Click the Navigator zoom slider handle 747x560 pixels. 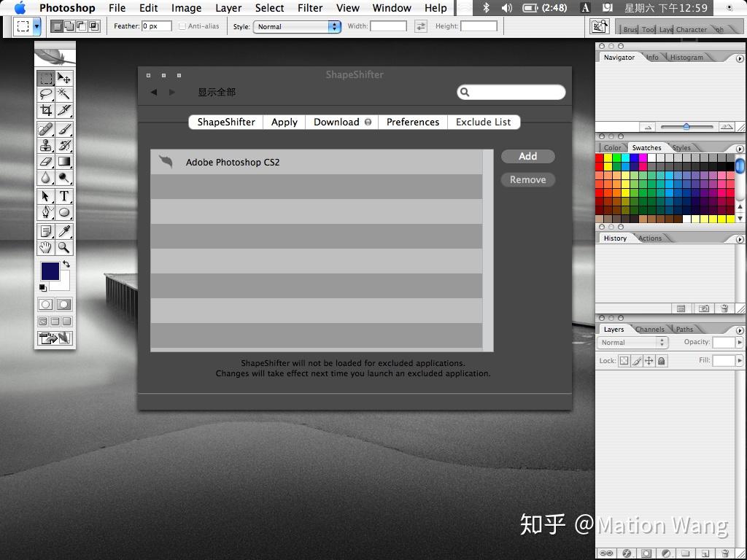click(686, 126)
